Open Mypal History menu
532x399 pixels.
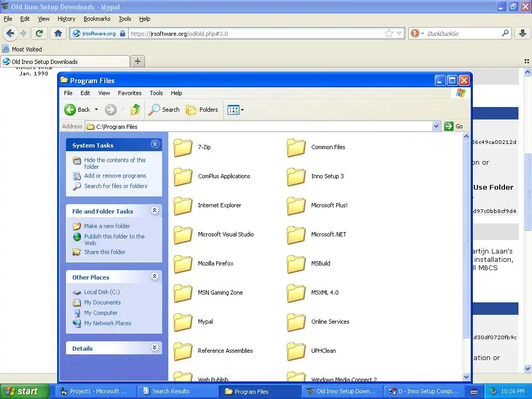click(66, 19)
